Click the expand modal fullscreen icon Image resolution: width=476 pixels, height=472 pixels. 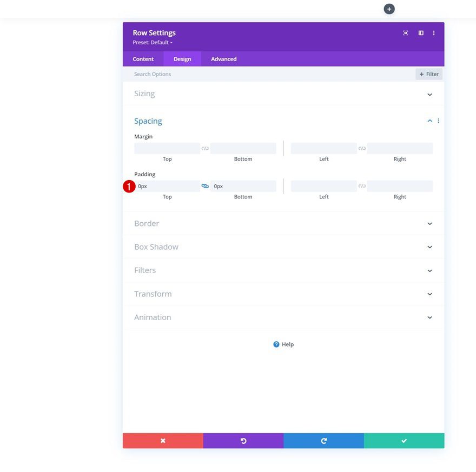(405, 33)
